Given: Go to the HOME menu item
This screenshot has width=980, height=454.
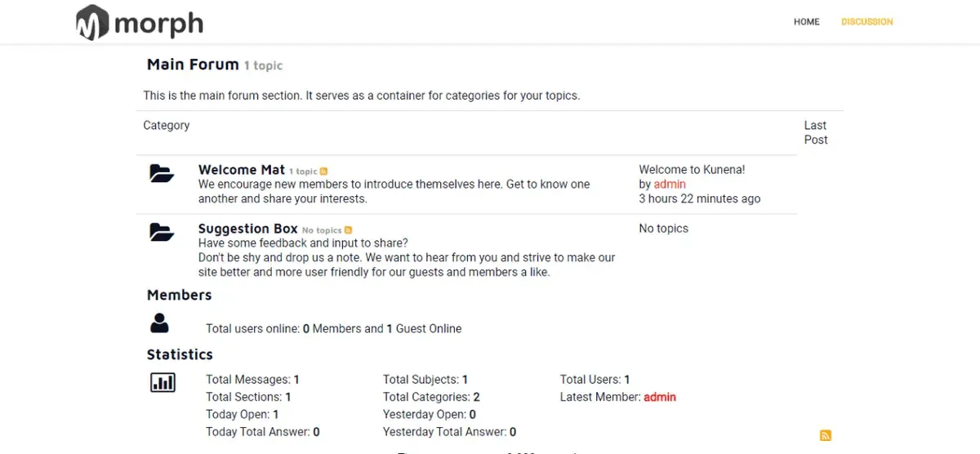Looking at the screenshot, I should [x=807, y=22].
